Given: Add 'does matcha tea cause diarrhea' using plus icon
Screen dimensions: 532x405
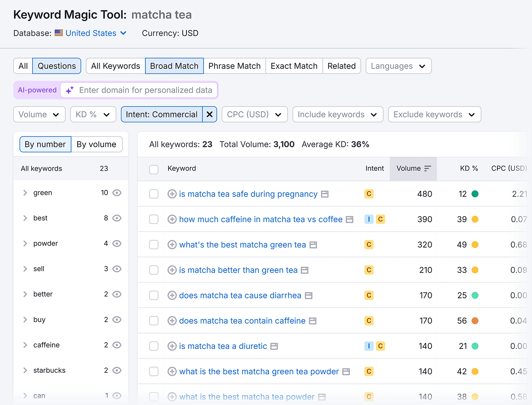Looking at the screenshot, I should [172, 295].
